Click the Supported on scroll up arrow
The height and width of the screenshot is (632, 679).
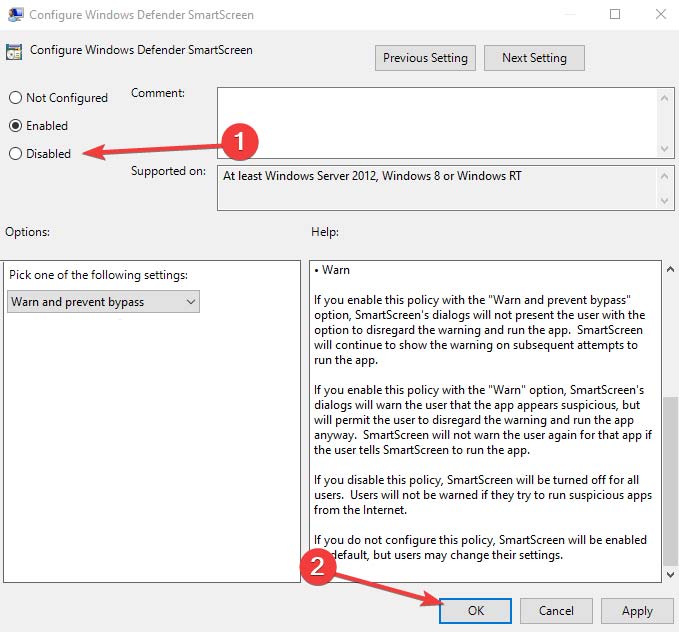point(664,176)
